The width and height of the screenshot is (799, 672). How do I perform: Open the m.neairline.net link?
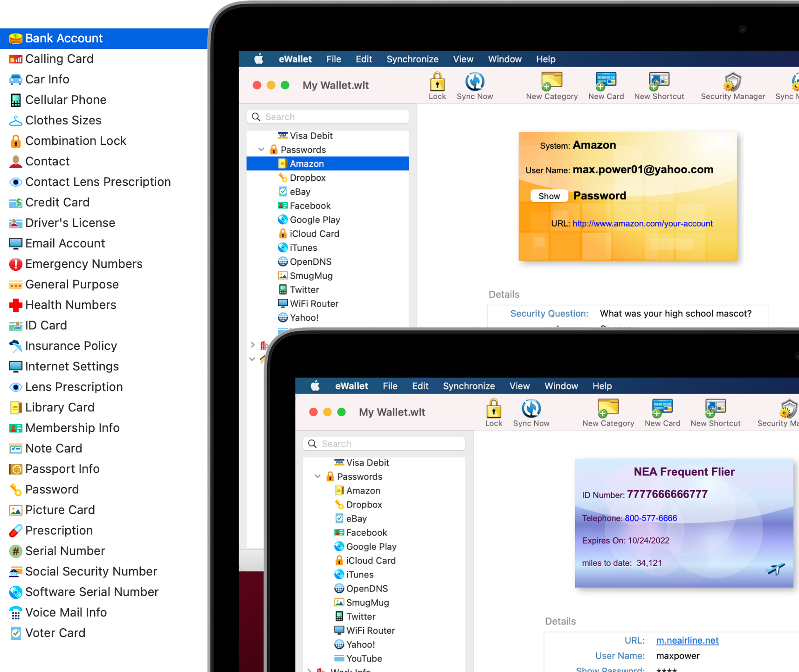687,640
